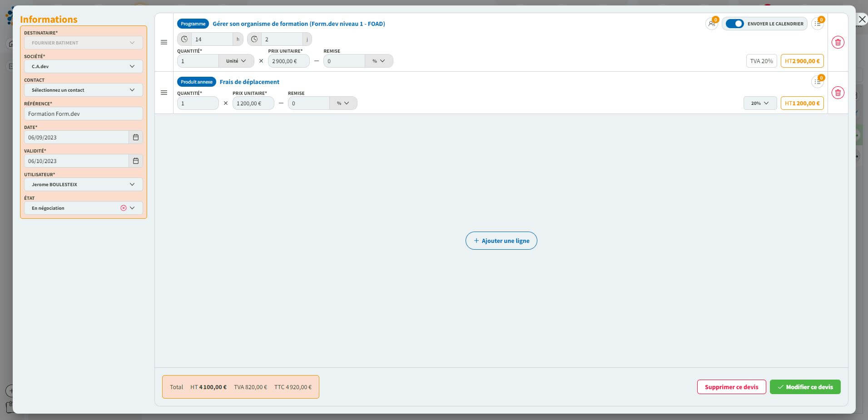Click Ajouter une ligne button
Image resolution: width=868 pixels, height=420 pixels.
[501, 241]
